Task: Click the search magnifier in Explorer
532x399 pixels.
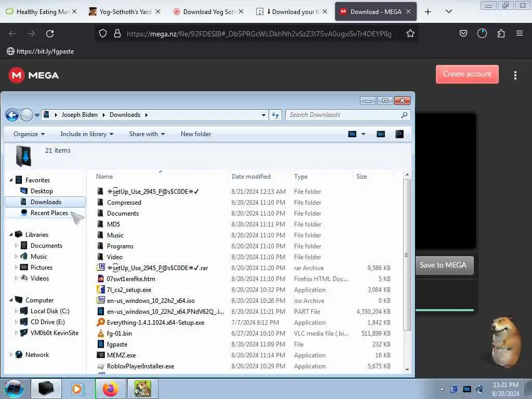Action: 404,115
